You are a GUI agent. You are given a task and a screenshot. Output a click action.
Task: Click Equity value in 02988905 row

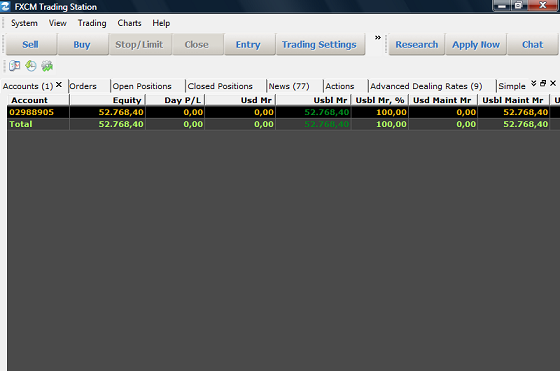click(121, 112)
